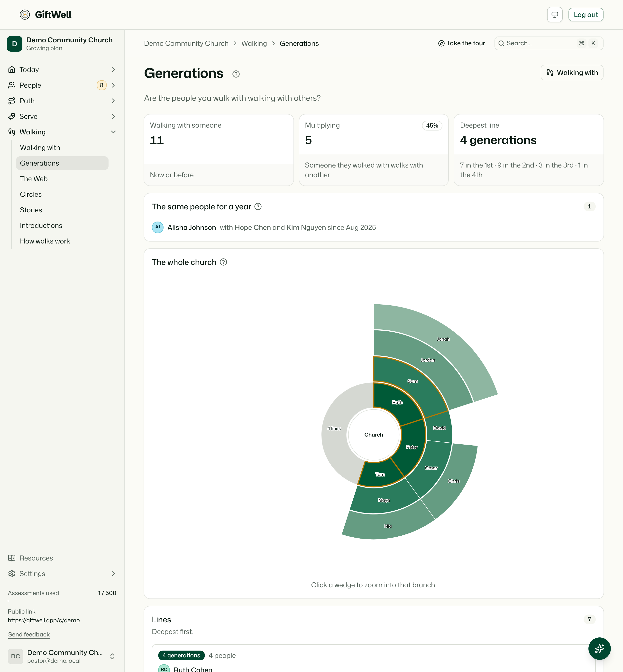Click the help icon beside The whole church
The height and width of the screenshot is (672, 623).
click(x=223, y=262)
